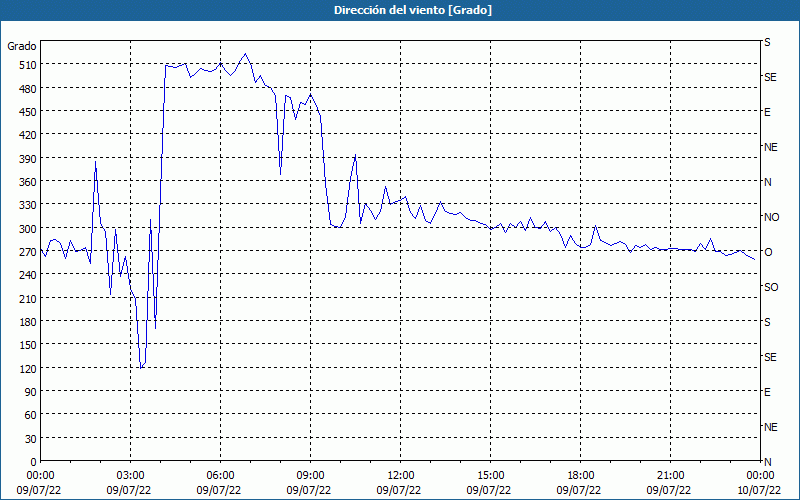Click the 450 y-axis value

coord(28,112)
